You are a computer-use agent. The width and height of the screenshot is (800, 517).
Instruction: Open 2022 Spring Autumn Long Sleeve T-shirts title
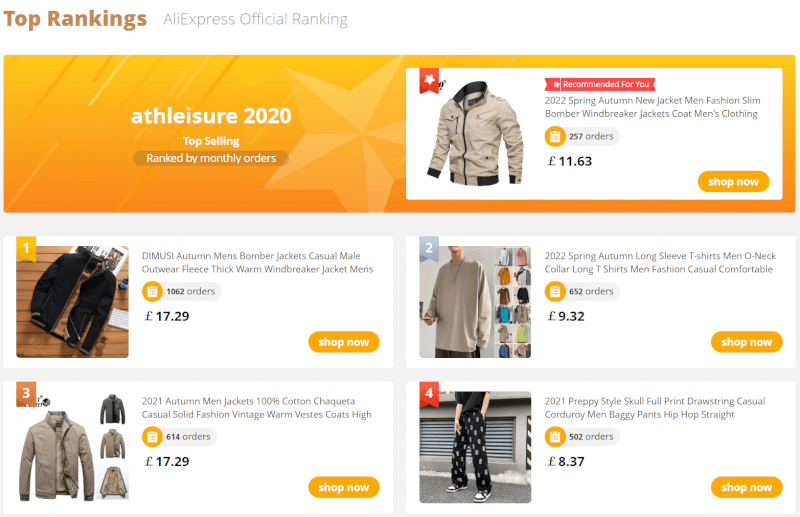click(x=659, y=262)
